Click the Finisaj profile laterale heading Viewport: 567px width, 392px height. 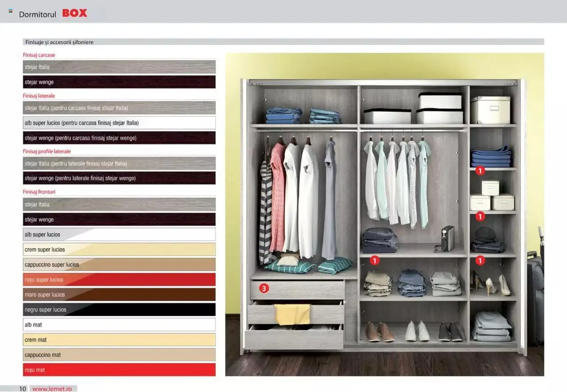pos(47,151)
